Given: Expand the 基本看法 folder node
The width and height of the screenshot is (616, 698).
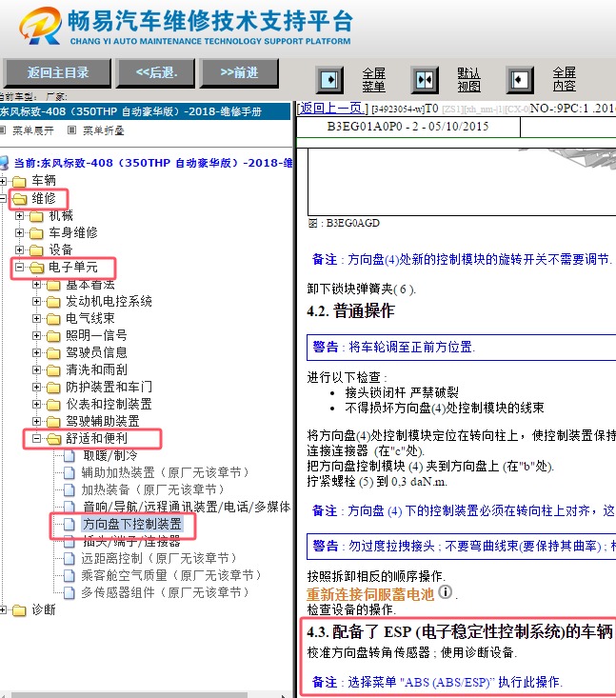Looking at the screenshot, I should click(x=36, y=284).
